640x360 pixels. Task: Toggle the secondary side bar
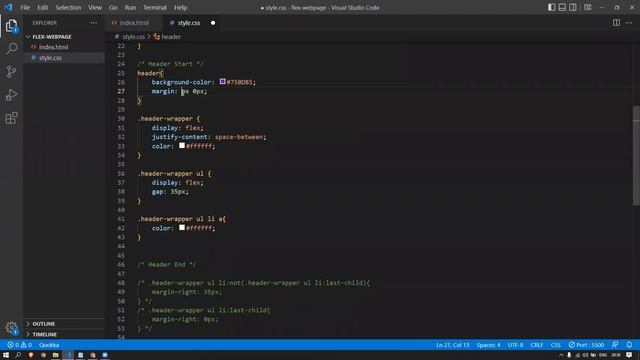[573, 7]
